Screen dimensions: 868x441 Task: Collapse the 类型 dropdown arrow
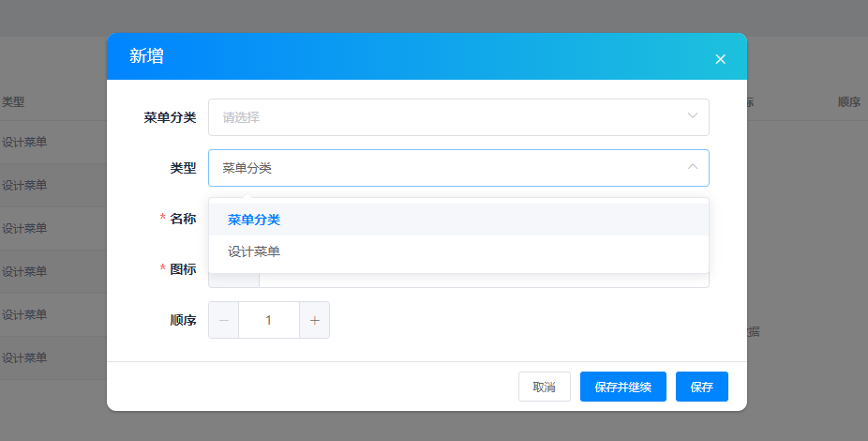click(693, 166)
